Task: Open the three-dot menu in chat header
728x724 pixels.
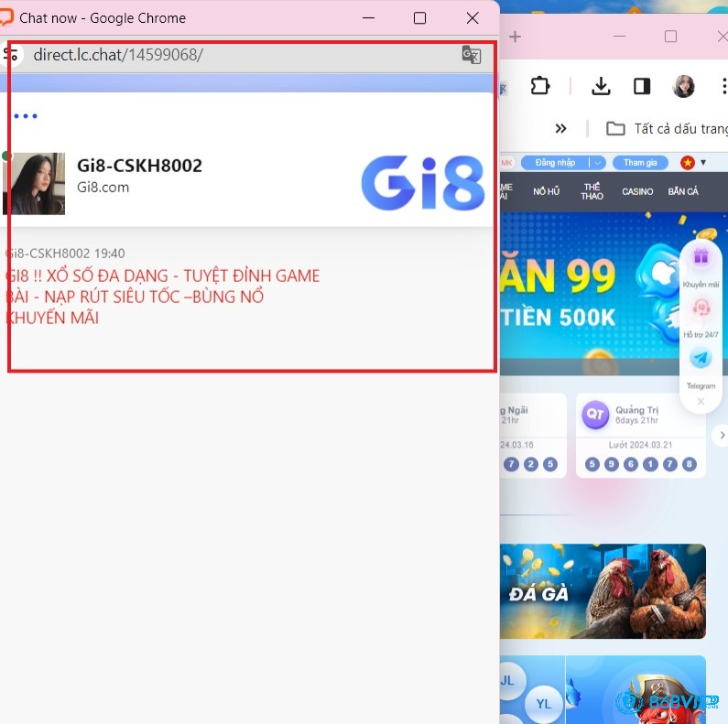Action: click(26, 116)
